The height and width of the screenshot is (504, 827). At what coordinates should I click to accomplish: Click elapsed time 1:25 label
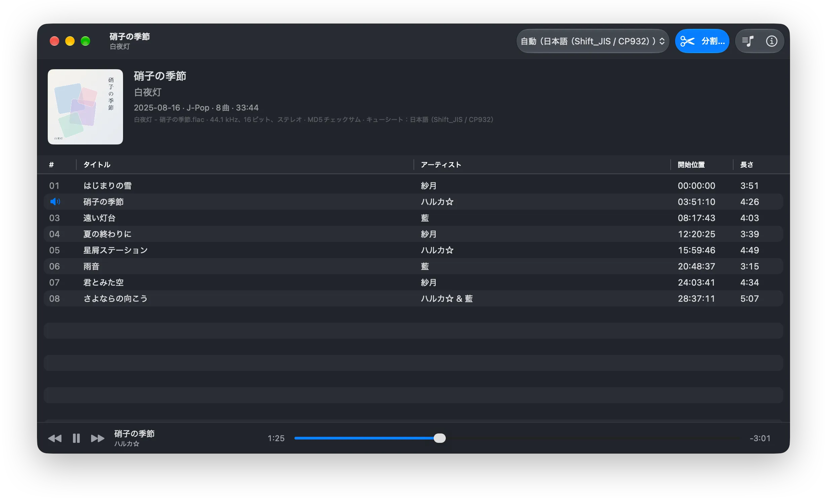276,438
